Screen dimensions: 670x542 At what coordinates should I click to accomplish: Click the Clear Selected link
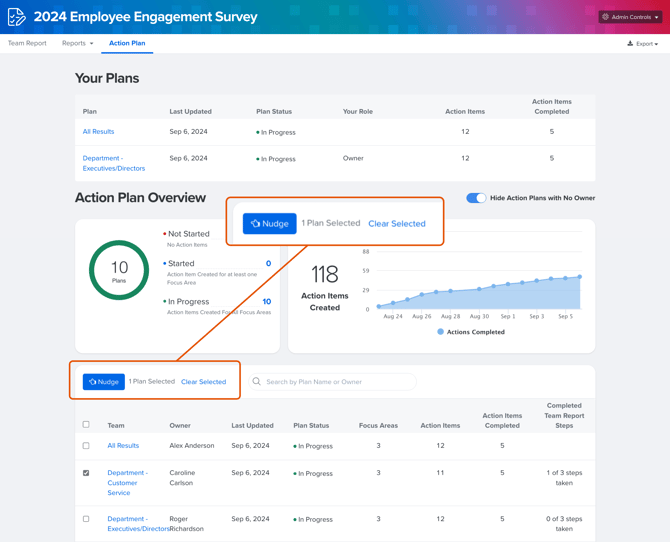(203, 382)
